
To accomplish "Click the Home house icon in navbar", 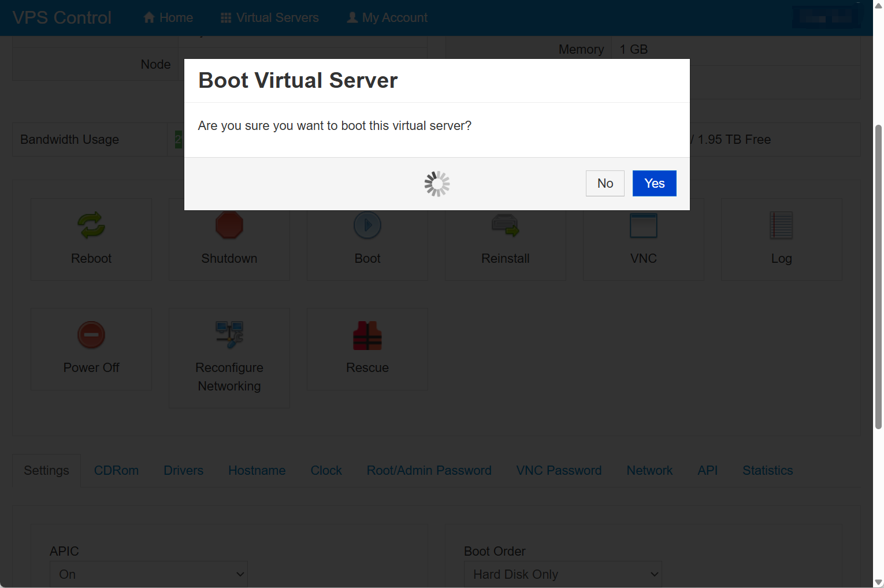I will pos(149,17).
